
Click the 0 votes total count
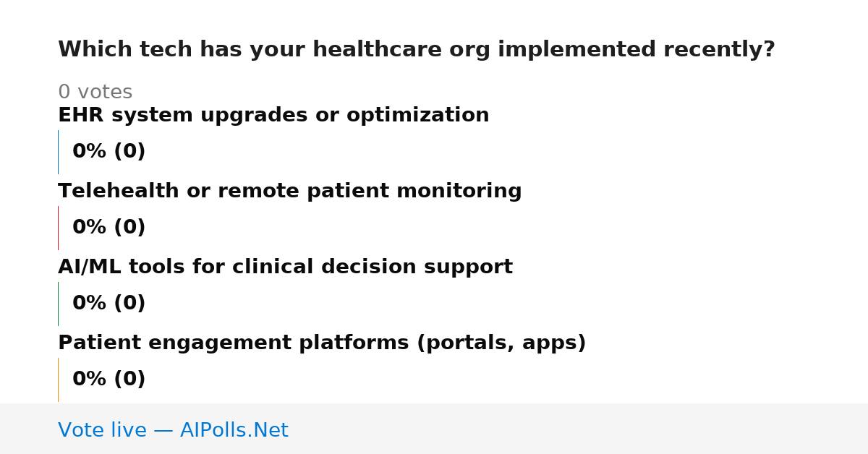tap(95, 93)
